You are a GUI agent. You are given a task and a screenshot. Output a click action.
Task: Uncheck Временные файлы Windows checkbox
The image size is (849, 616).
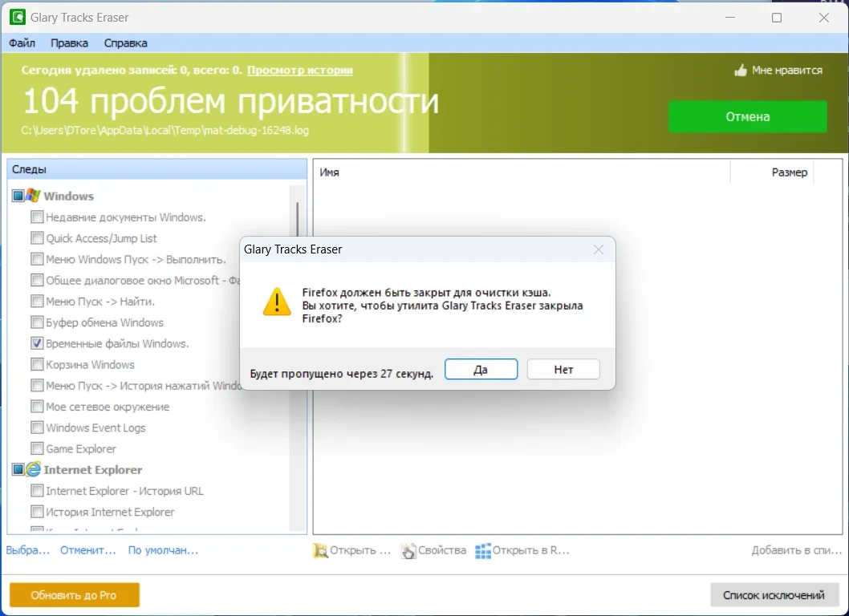37,344
